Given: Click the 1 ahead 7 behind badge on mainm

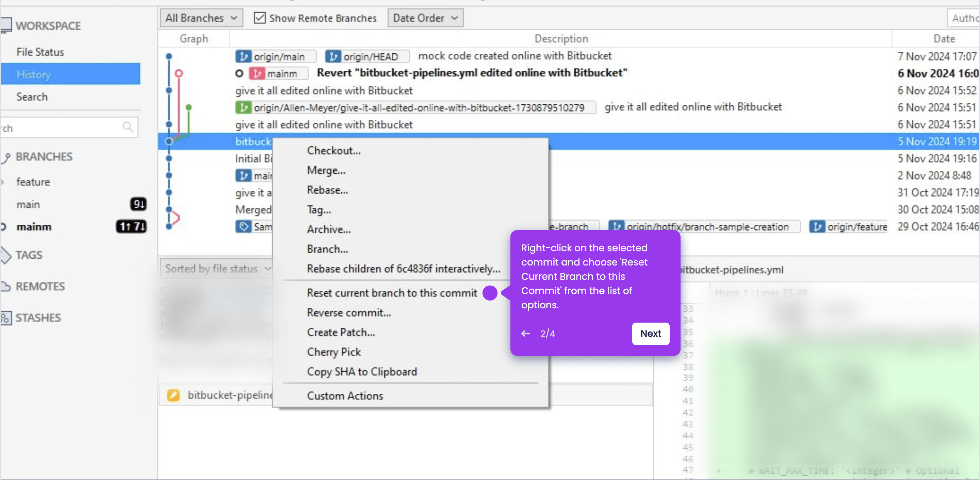Looking at the screenshot, I should click(131, 227).
